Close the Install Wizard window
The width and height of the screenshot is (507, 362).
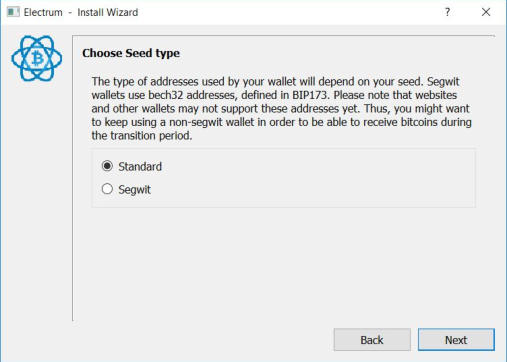(486, 12)
